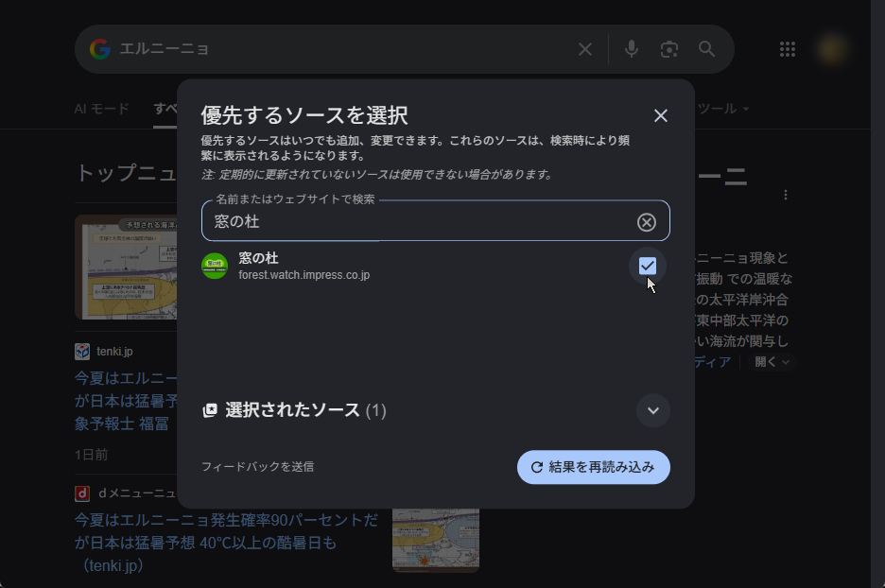
Task: Open フィードバックを送信 link
Action: click(257, 467)
